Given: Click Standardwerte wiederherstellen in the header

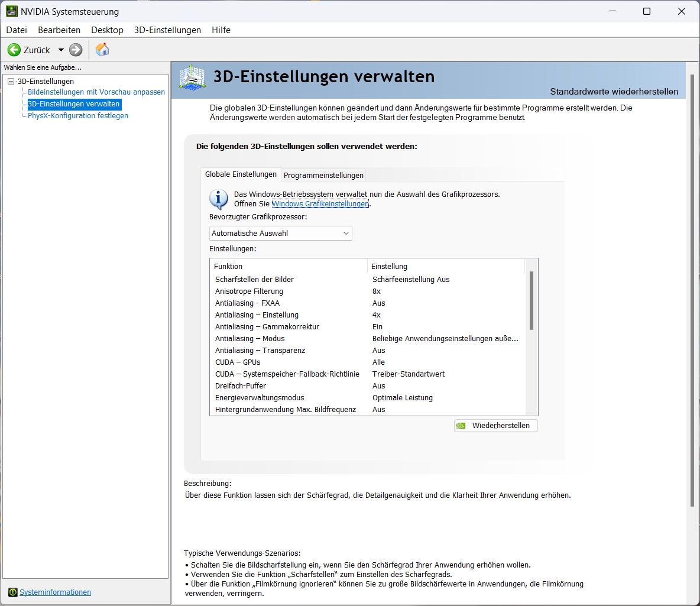Looking at the screenshot, I should [x=614, y=92].
